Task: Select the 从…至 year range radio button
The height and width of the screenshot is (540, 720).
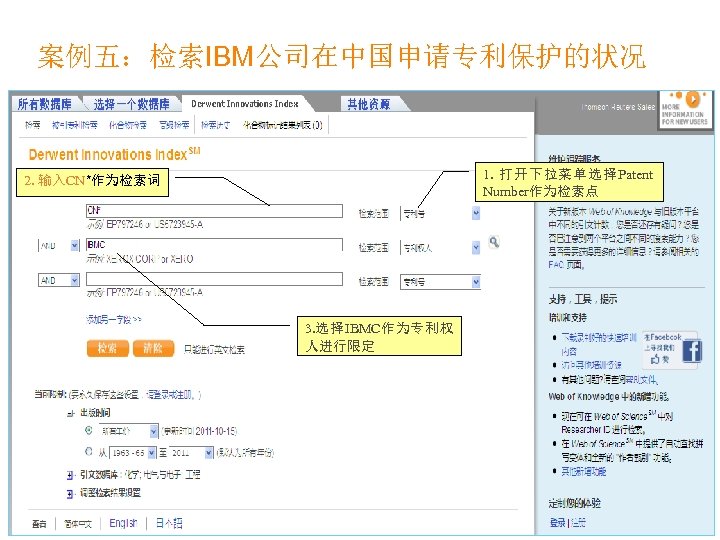Action: click(x=89, y=452)
